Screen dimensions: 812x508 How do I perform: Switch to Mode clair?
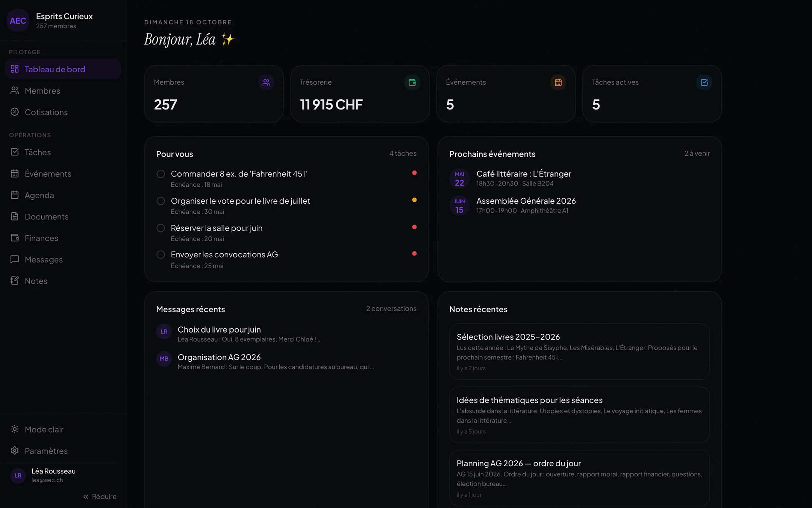coord(63,429)
